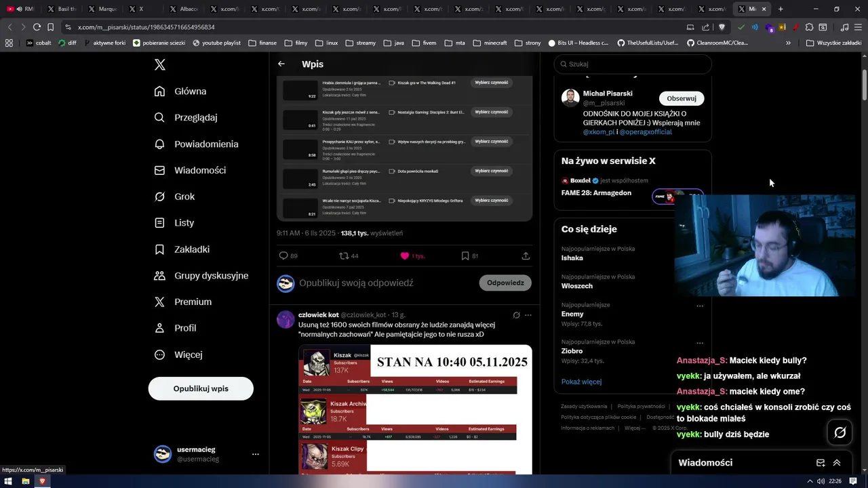The height and width of the screenshot is (488, 868).
Task: Toggle bookmark on the post showing 81
Action: tap(469, 256)
